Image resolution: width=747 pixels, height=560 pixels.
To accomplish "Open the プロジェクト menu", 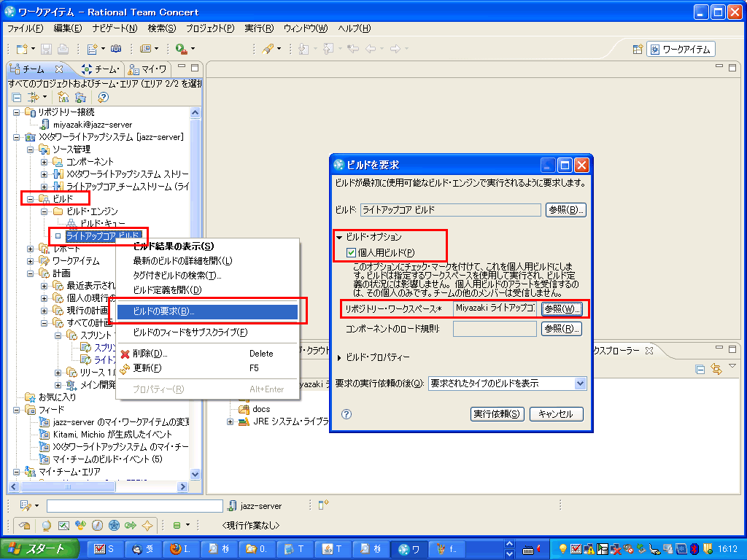I will 210,28.
